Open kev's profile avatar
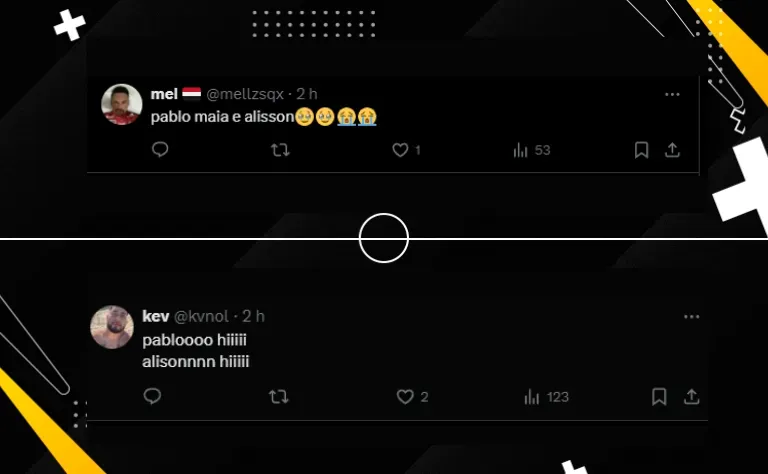 (112, 327)
